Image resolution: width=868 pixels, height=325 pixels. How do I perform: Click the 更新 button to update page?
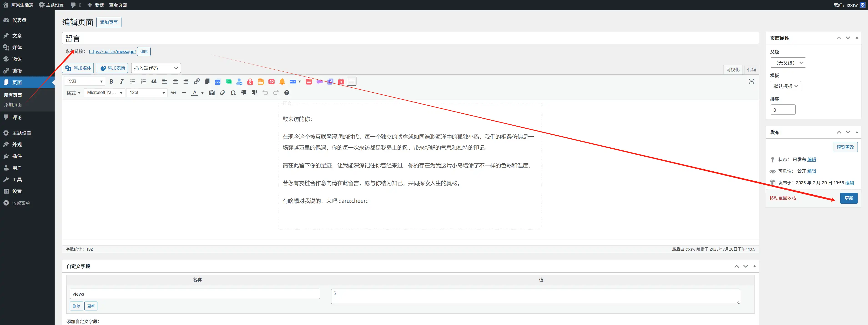(849, 198)
